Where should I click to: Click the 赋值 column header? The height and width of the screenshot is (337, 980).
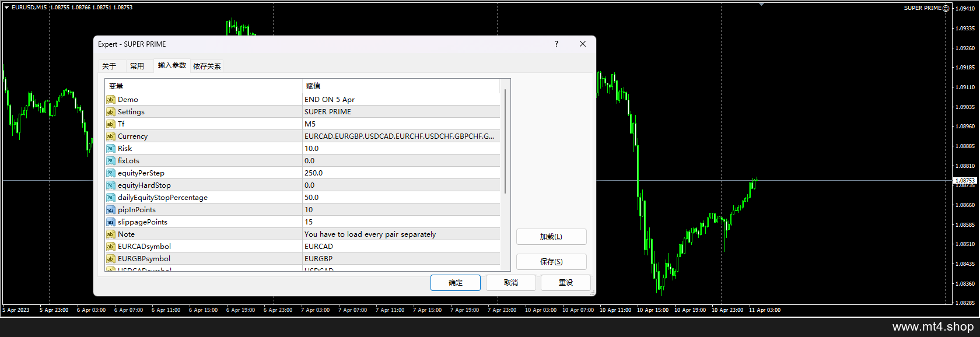[x=401, y=86]
